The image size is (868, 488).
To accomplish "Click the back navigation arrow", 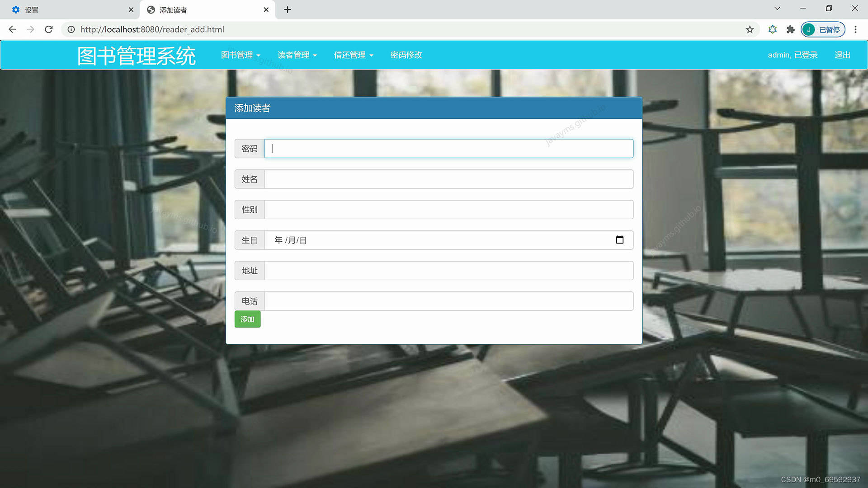I will (x=12, y=29).
